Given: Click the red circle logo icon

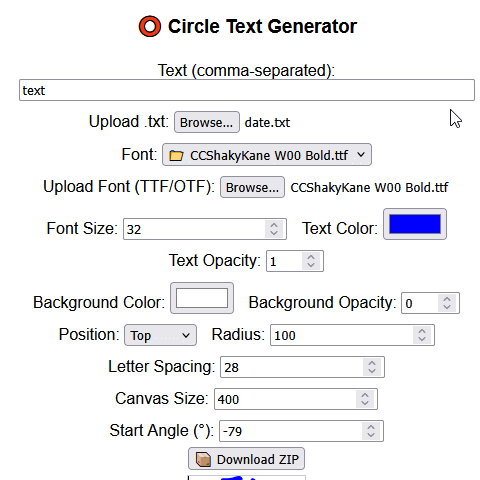Looking at the screenshot, I should pos(150,26).
